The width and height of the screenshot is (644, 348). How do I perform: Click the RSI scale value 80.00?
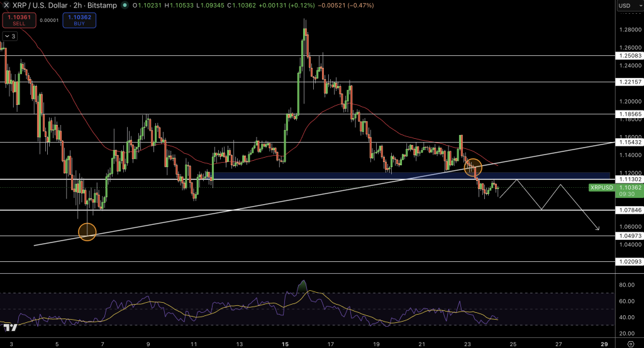627,285
